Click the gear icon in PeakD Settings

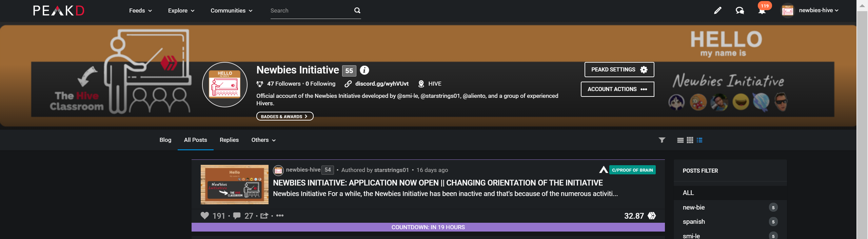coord(644,69)
